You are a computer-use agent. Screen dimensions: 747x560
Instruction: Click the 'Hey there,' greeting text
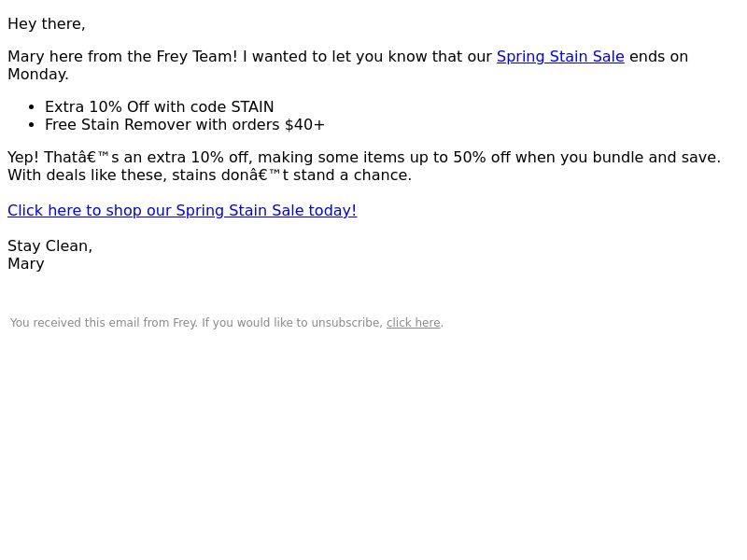(x=47, y=24)
